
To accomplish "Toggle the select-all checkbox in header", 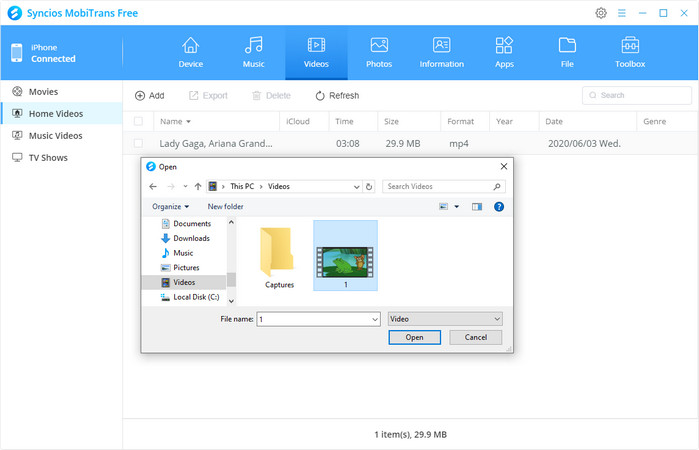I will 138,121.
